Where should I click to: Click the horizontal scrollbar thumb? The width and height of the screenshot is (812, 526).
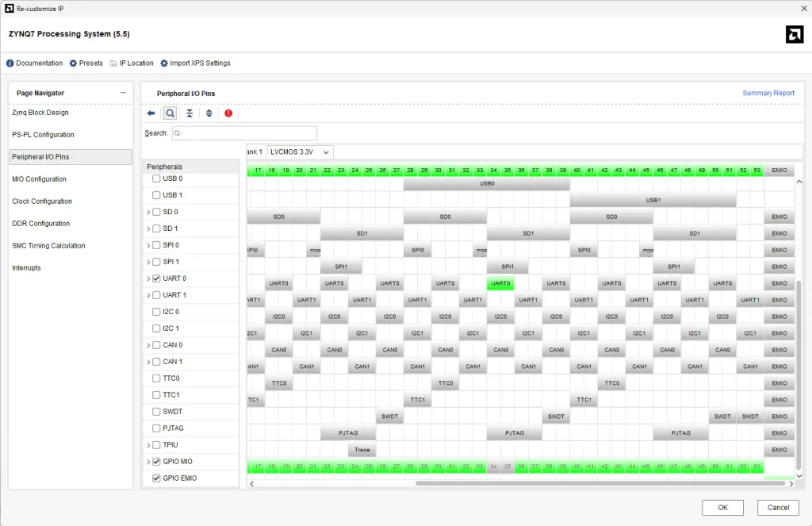pos(601,483)
